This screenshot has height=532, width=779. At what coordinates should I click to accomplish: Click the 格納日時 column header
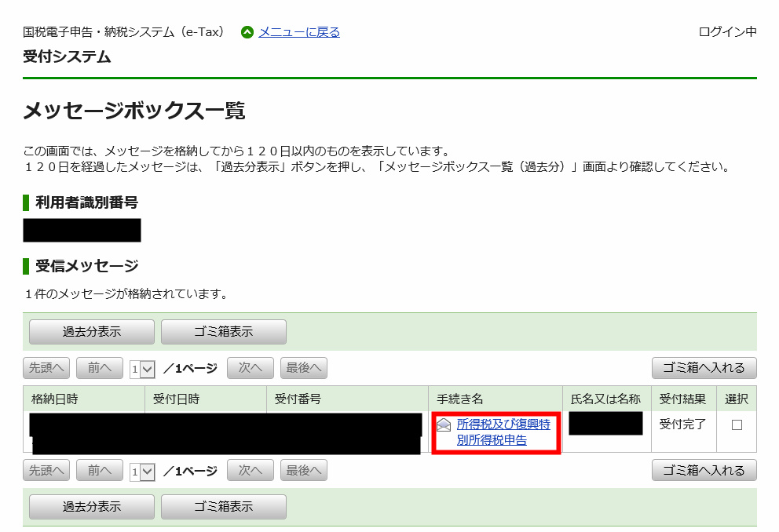pyautogui.click(x=84, y=399)
